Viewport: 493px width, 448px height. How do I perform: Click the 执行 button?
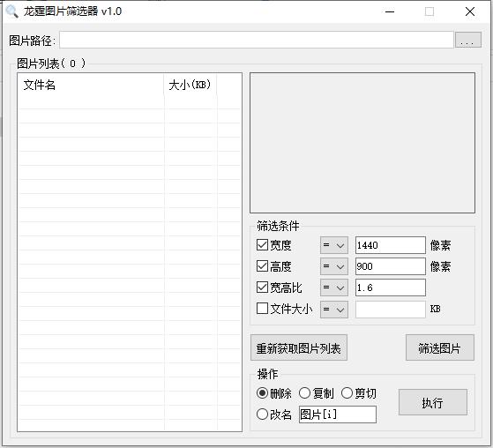[433, 402]
